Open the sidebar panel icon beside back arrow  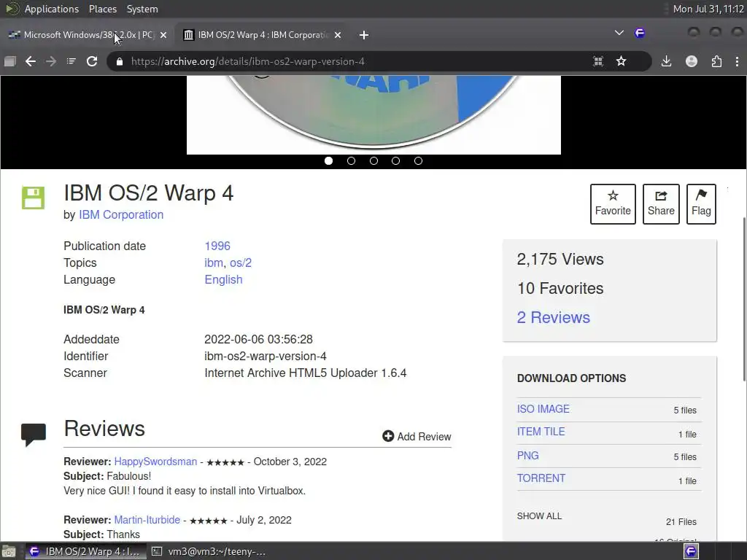coord(10,61)
